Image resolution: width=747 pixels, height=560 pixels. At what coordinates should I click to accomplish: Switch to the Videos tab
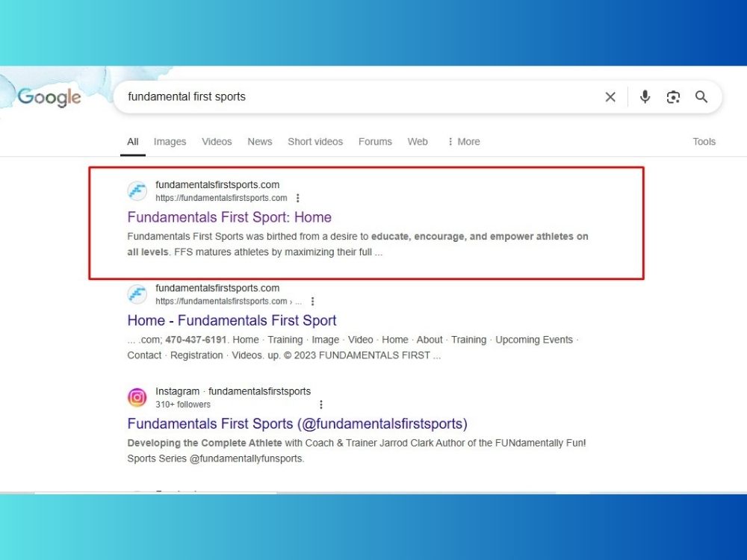tap(217, 142)
